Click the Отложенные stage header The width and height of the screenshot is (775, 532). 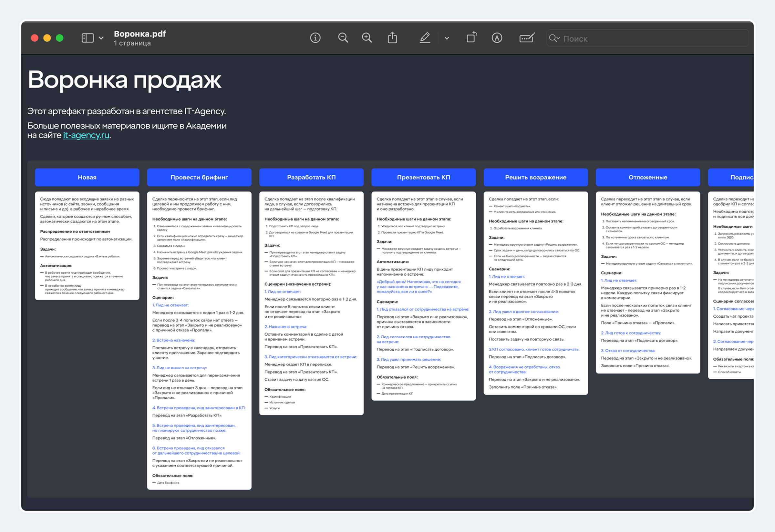click(x=648, y=177)
